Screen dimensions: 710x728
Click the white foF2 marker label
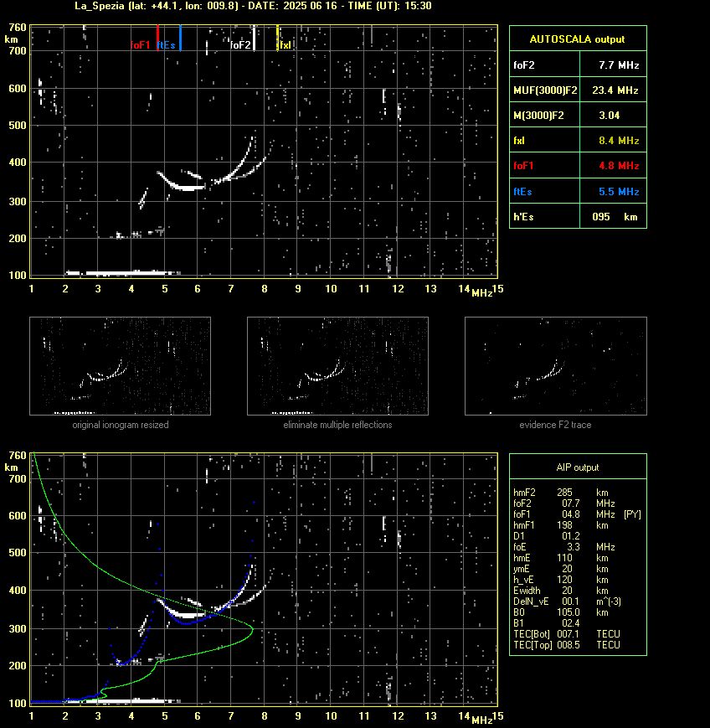[x=240, y=45]
